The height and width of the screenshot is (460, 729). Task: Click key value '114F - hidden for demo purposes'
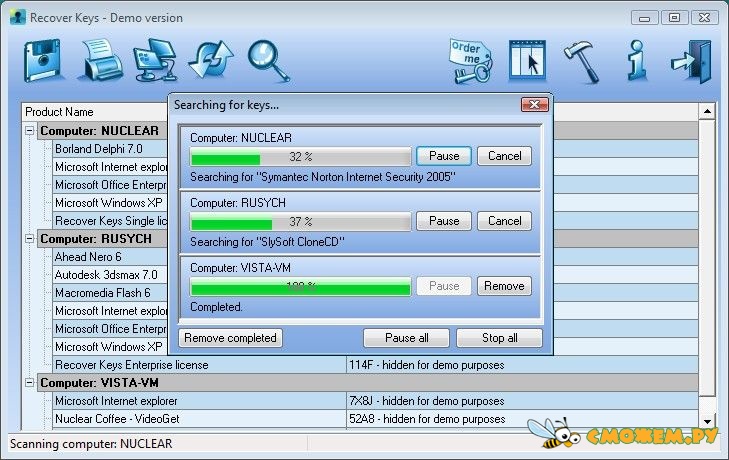coord(427,365)
